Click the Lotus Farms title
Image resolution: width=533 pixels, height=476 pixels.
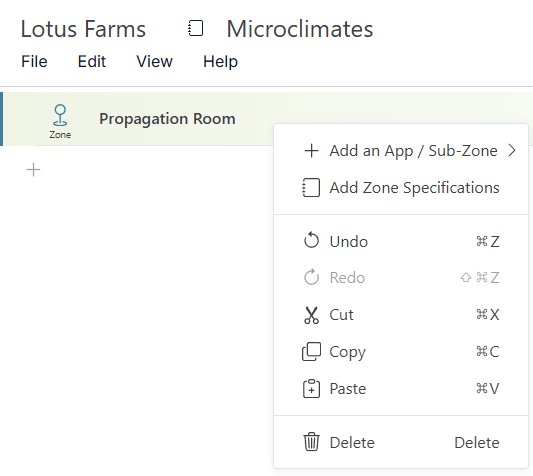[x=83, y=29]
